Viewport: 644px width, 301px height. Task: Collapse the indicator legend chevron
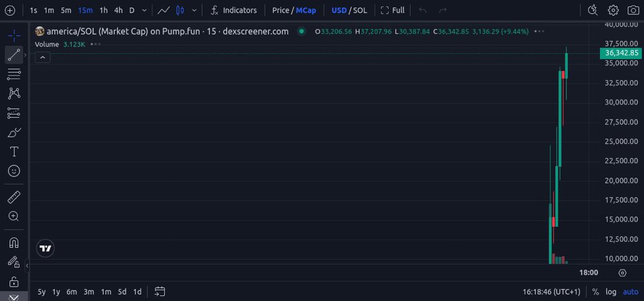tap(43, 57)
